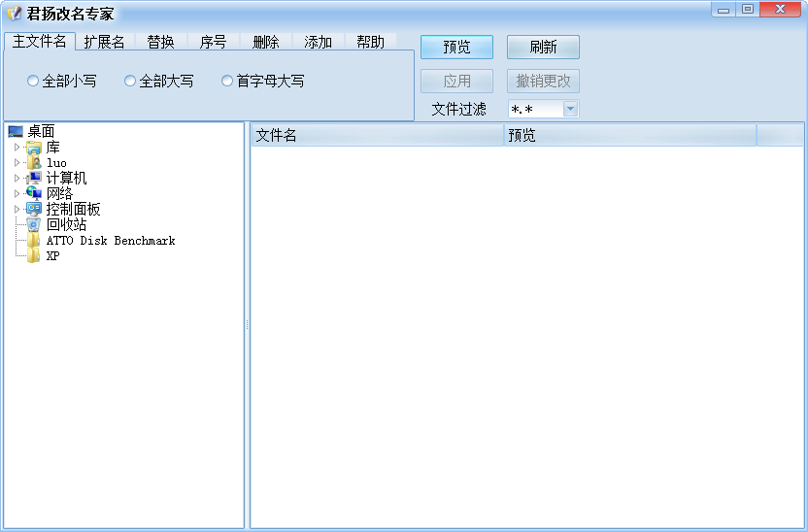
Task: Click the Network (网络) icon
Action: click(34, 194)
